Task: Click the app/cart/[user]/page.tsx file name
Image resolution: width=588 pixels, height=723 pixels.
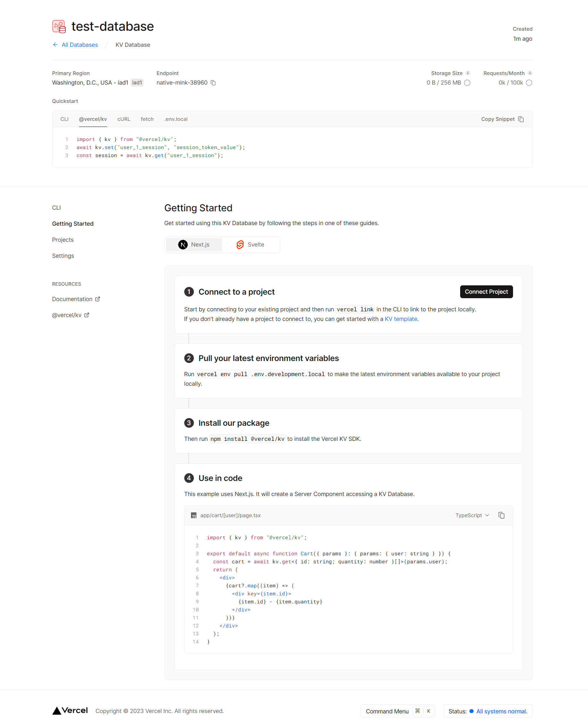Action: pos(230,515)
